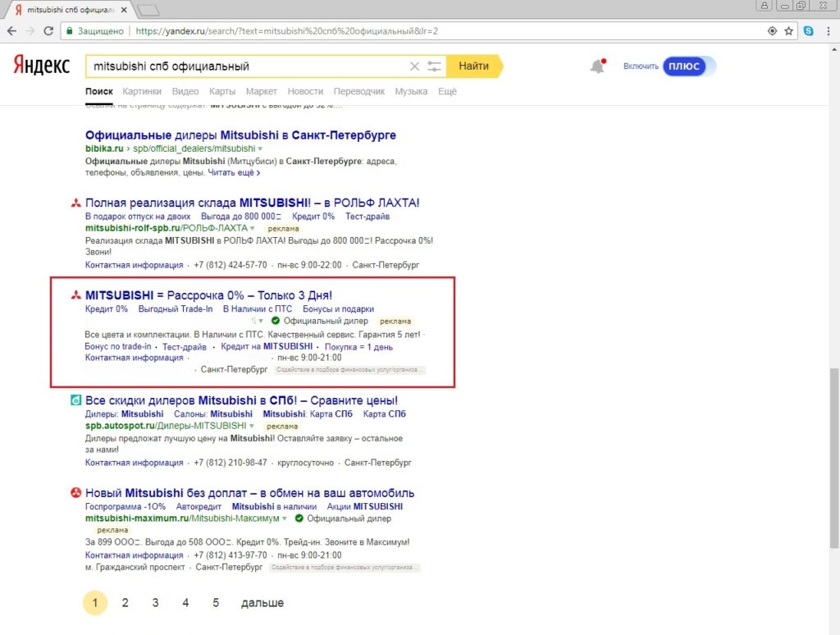Image resolution: width=840 pixels, height=635 pixels.
Task: Select the Поиск tab
Action: 99,92
